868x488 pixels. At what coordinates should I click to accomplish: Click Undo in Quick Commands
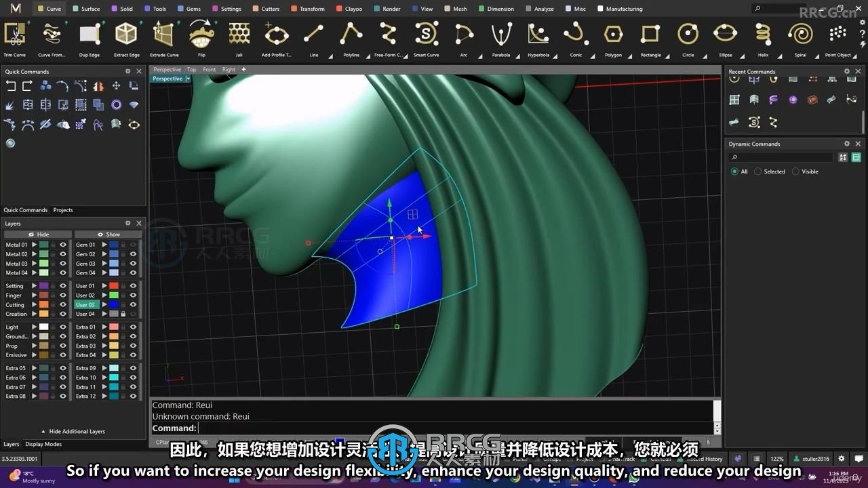pos(10,85)
